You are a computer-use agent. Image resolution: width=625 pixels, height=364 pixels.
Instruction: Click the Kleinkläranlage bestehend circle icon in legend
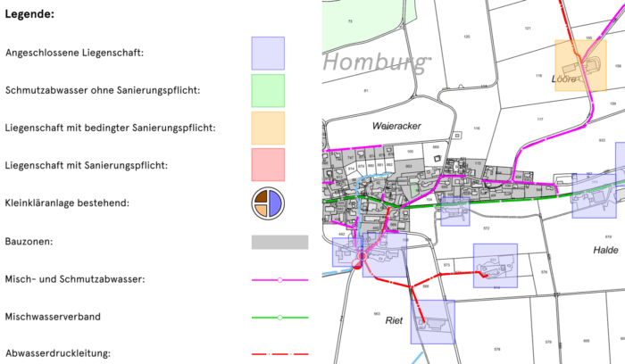pos(268,203)
